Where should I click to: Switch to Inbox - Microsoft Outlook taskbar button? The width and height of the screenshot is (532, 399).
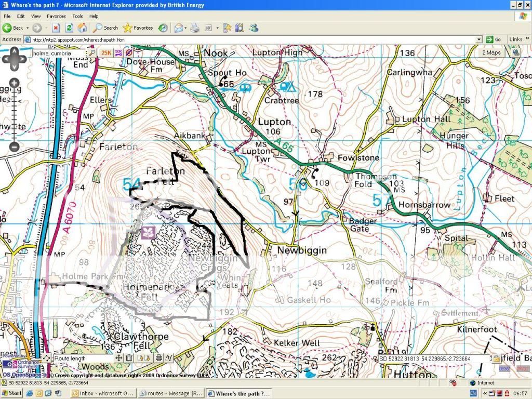click(103, 393)
